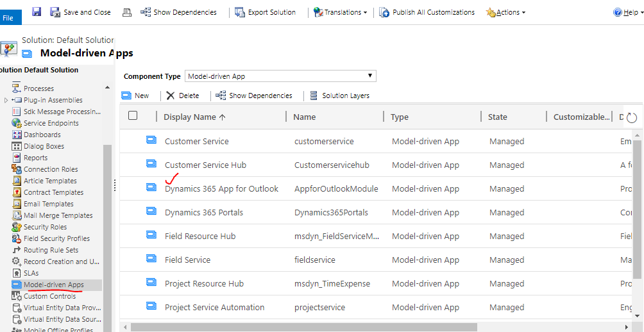Image resolution: width=644 pixels, height=332 pixels.
Task: Open Mail Merge Templates in the tree
Action: 58,215
